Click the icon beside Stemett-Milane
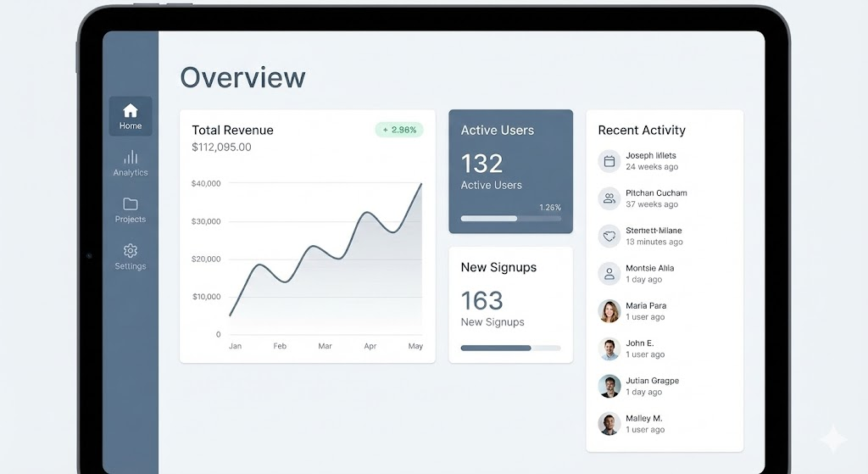 [x=609, y=236]
